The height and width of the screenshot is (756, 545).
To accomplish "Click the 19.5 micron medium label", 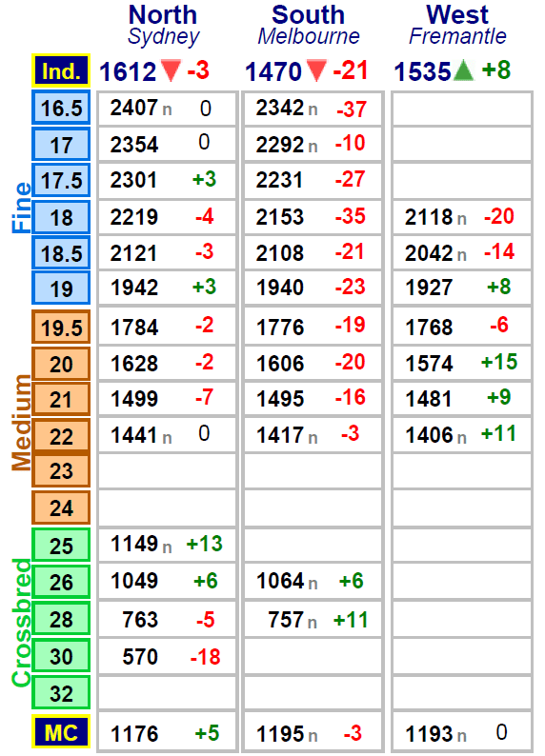I will pyautogui.click(x=61, y=327).
